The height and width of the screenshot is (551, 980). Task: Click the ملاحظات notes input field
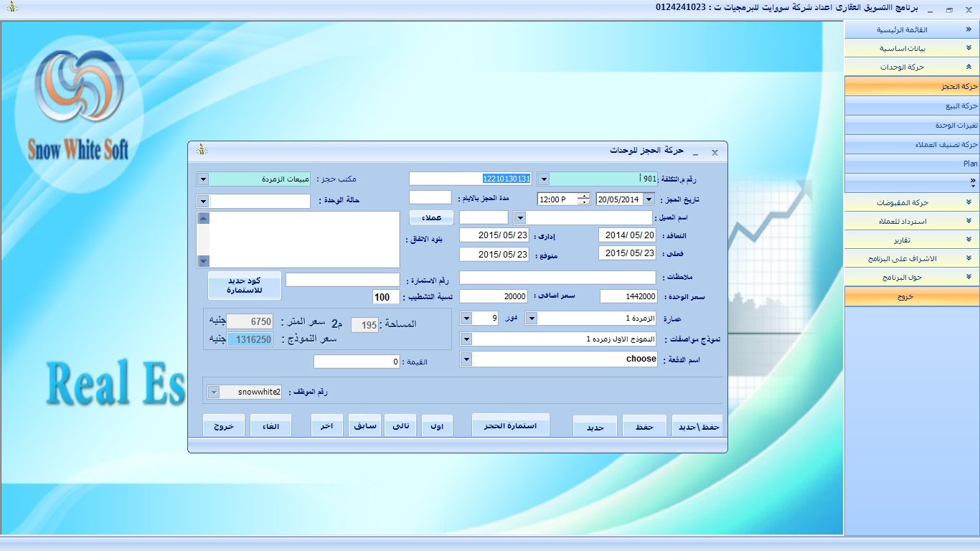tap(557, 278)
